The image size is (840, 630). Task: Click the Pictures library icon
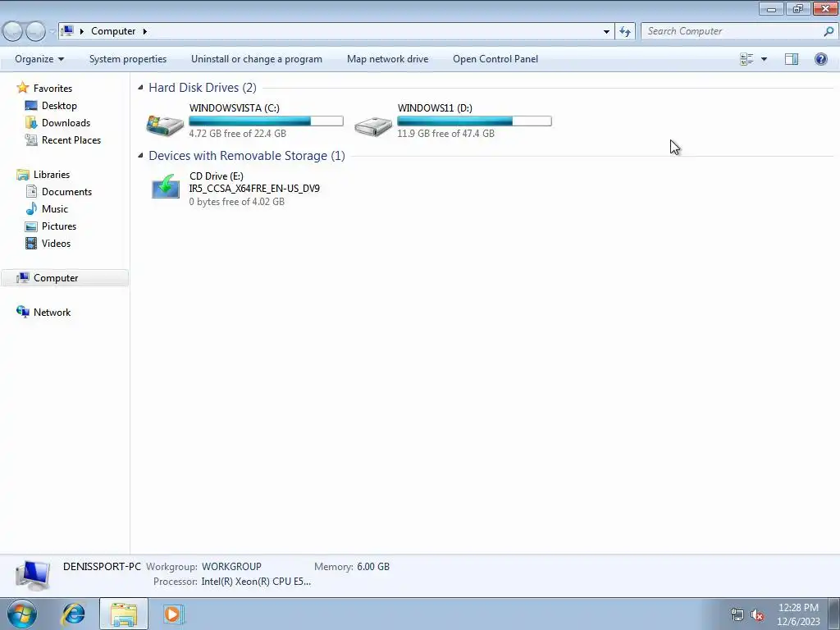click(x=31, y=226)
